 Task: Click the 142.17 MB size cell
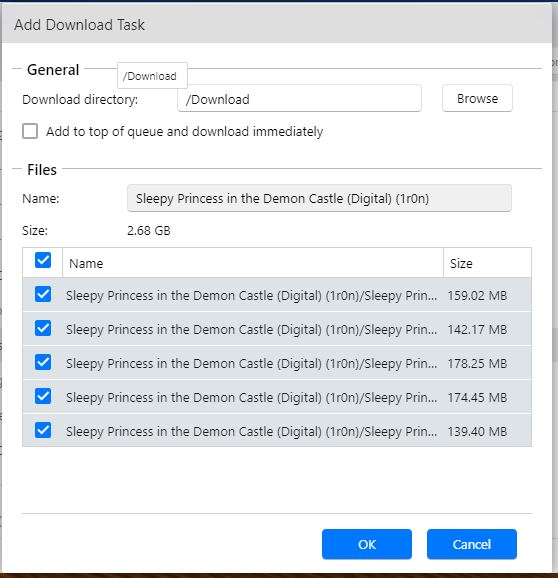click(x=477, y=329)
